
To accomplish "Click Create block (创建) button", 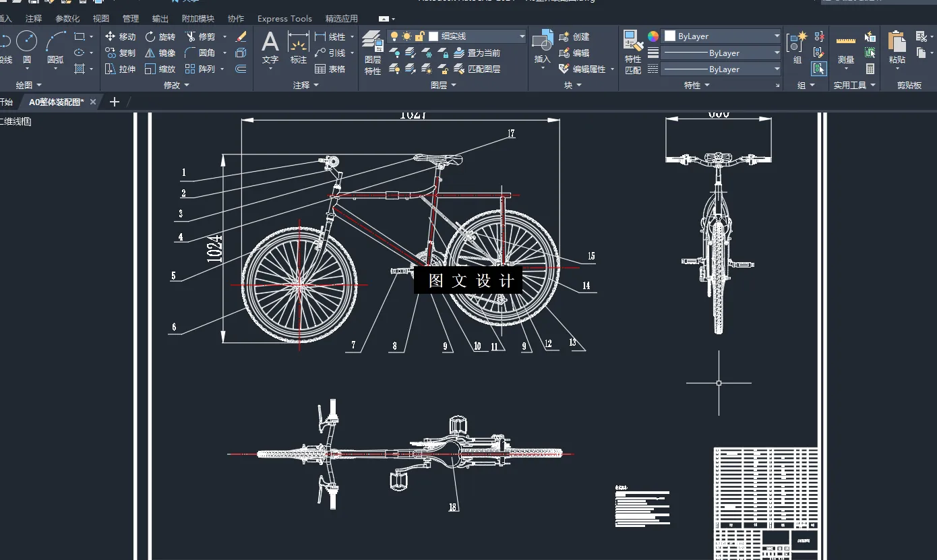I will coord(574,36).
